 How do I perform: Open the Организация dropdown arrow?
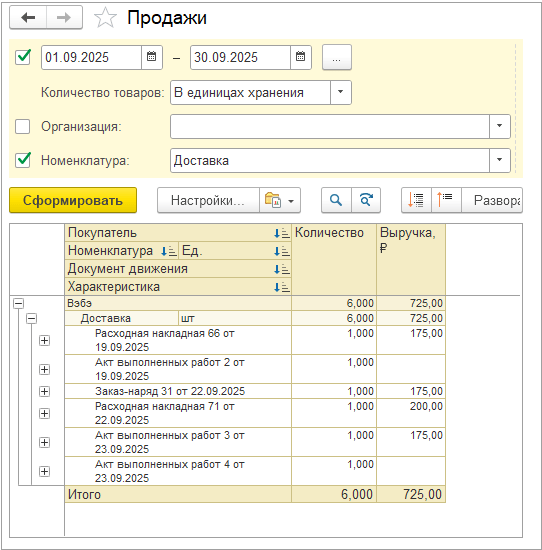pos(500,126)
